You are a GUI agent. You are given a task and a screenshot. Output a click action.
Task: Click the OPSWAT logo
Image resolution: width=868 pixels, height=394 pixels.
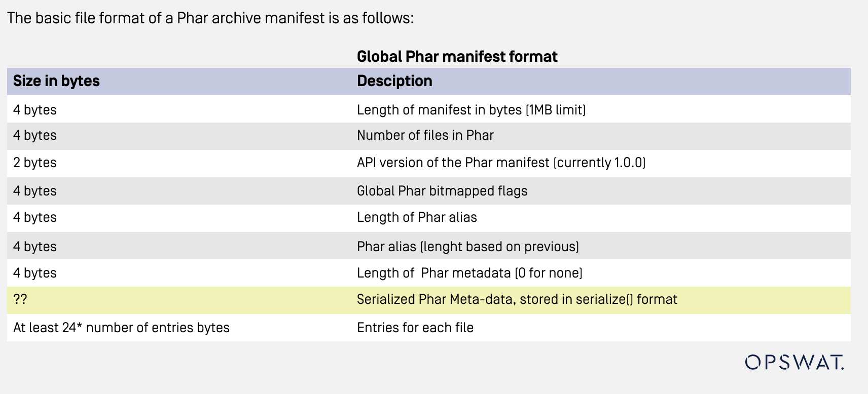[x=794, y=362]
